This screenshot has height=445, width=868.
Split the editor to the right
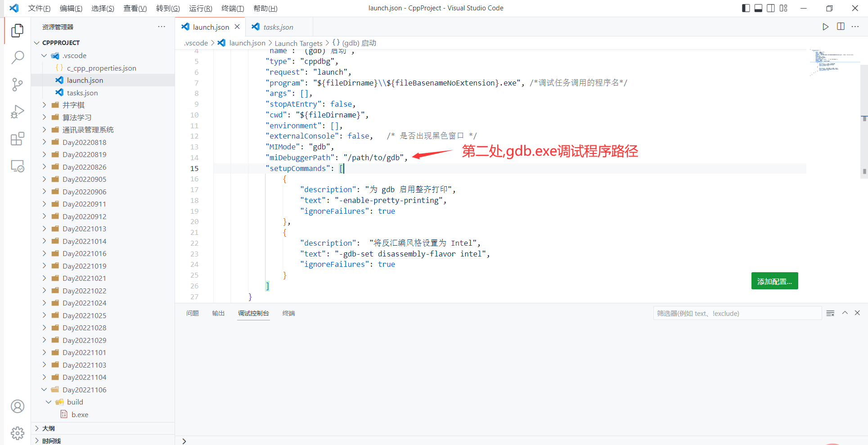[x=841, y=27]
